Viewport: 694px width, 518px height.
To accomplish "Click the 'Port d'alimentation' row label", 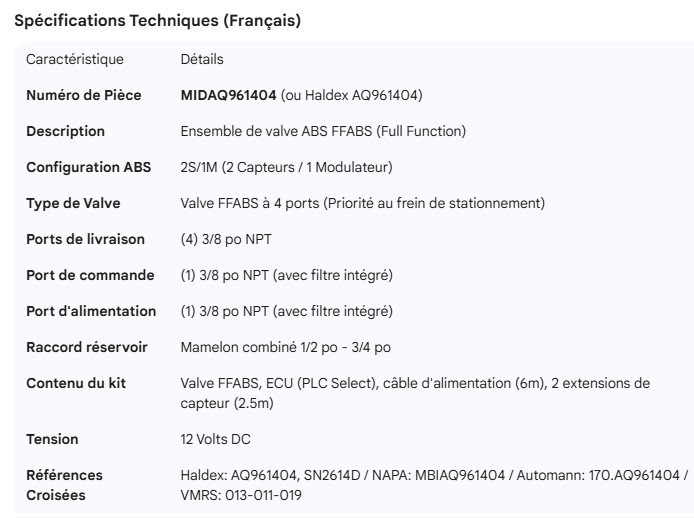I will click(x=91, y=311).
